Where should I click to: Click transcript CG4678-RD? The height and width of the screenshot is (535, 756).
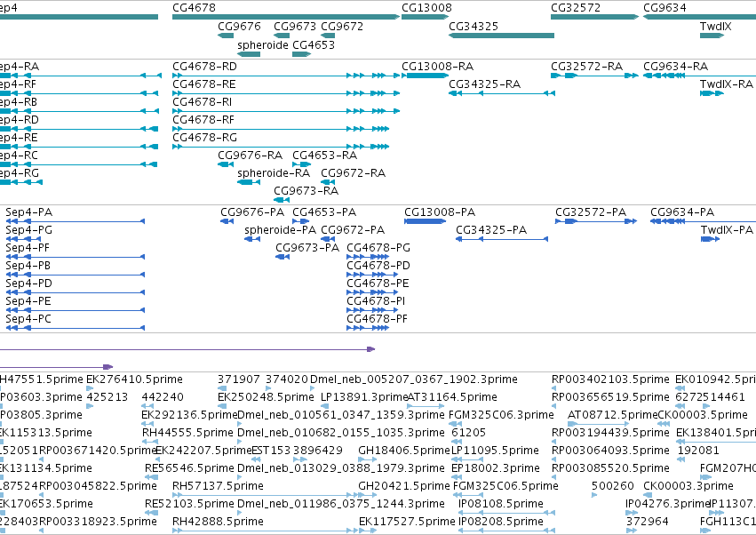(204, 67)
